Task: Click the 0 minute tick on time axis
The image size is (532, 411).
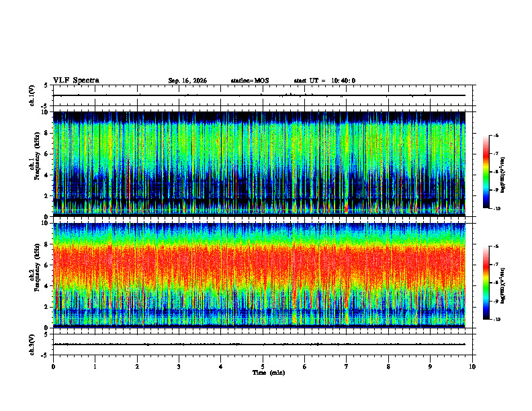Action: coord(53,367)
